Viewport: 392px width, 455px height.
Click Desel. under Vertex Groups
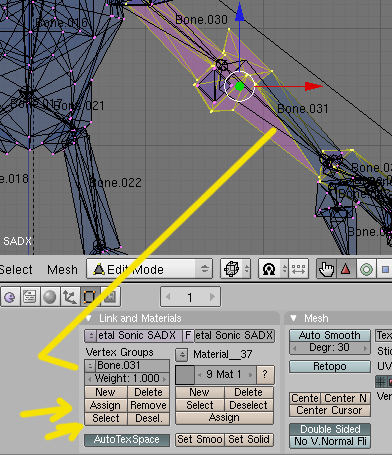pos(148,418)
